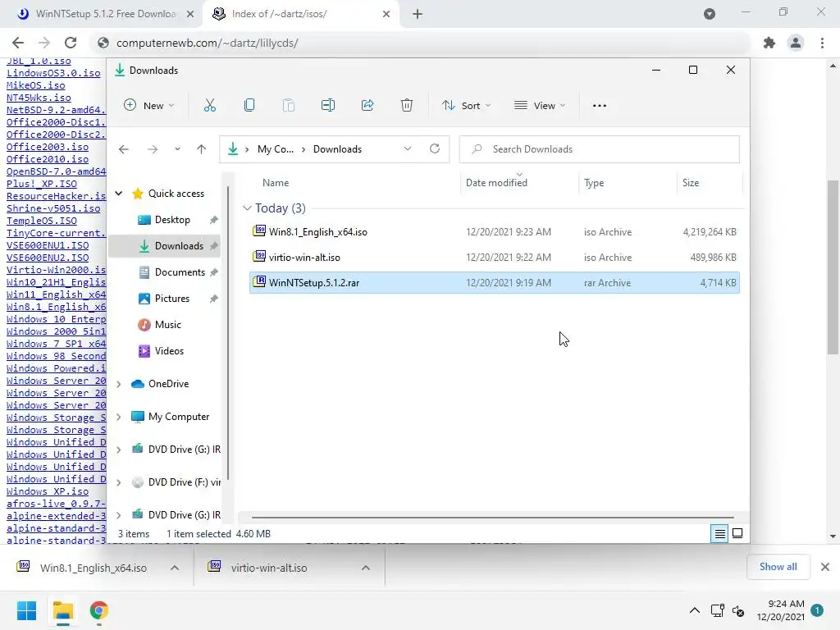This screenshot has height=630, width=840.
Task: Click Show all downloads button
Action: tap(778, 567)
